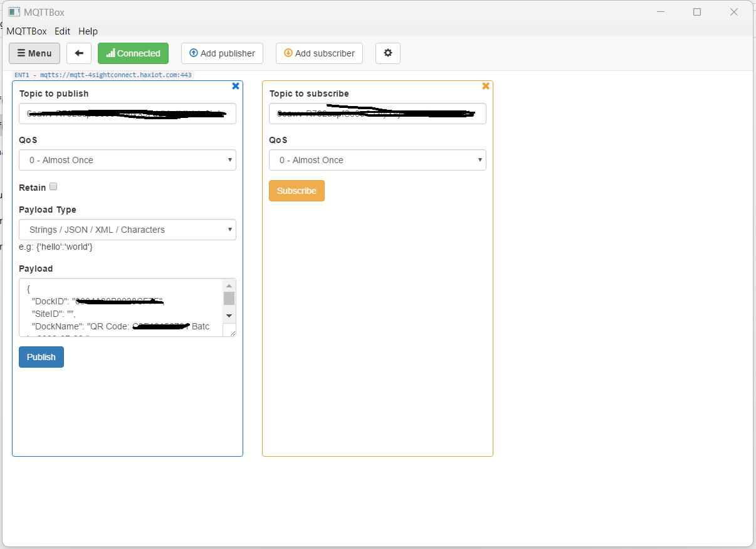This screenshot has height=549, width=756.
Task: Open the gear settings button
Action: pos(388,53)
